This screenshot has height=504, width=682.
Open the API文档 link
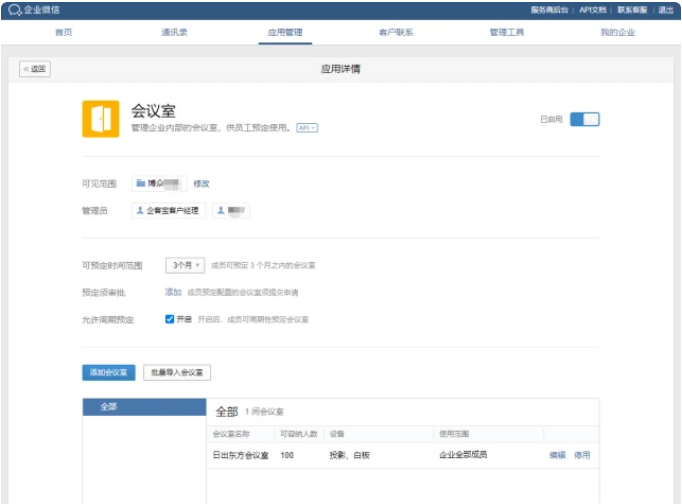point(592,10)
